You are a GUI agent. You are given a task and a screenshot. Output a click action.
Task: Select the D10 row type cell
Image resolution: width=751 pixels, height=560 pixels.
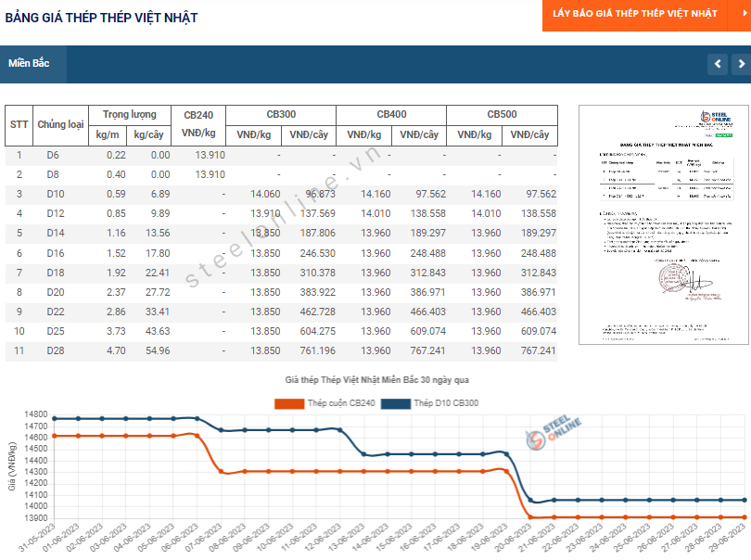click(x=55, y=195)
